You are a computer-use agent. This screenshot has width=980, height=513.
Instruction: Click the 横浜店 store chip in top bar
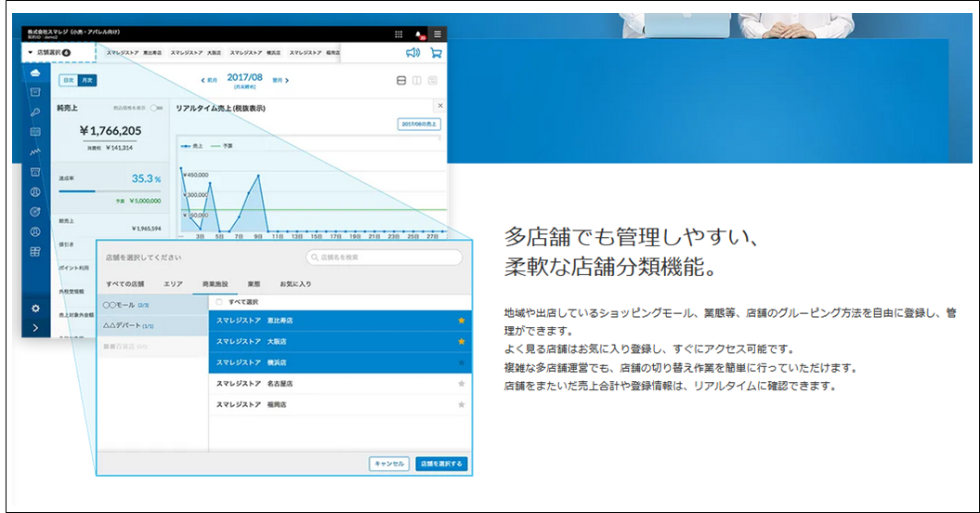255,53
